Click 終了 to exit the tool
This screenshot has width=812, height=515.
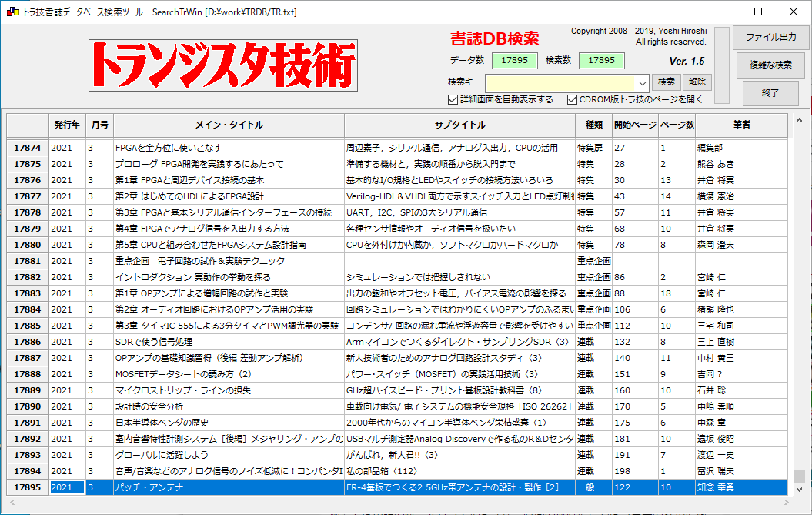coord(770,93)
